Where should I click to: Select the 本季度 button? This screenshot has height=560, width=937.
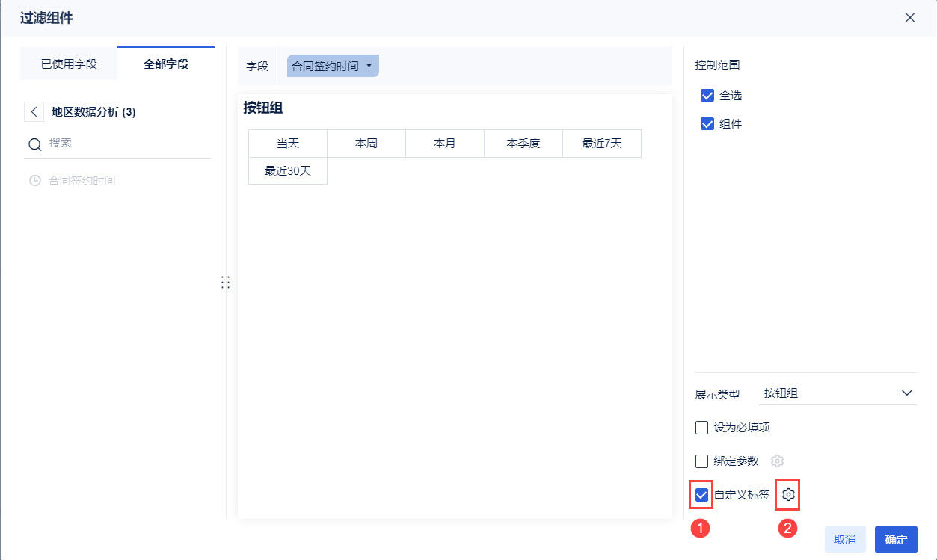(523, 144)
